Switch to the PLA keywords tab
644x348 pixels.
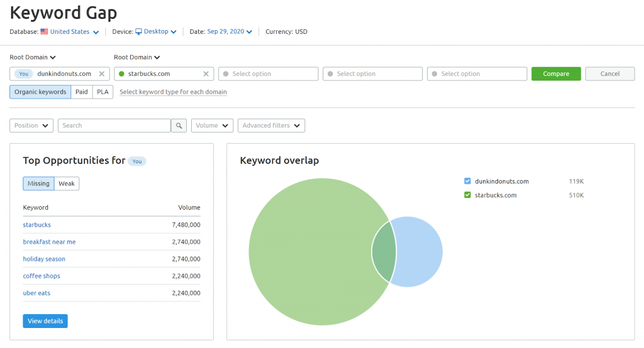click(x=103, y=92)
